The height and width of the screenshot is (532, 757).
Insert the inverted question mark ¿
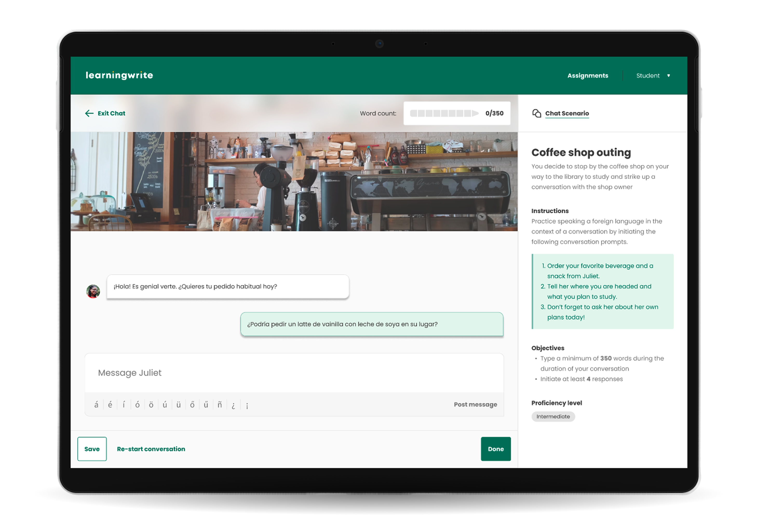point(233,405)
